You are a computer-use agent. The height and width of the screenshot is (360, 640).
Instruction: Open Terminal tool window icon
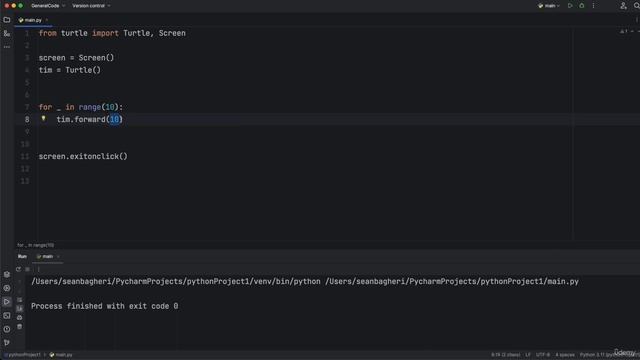pos(7,316)
